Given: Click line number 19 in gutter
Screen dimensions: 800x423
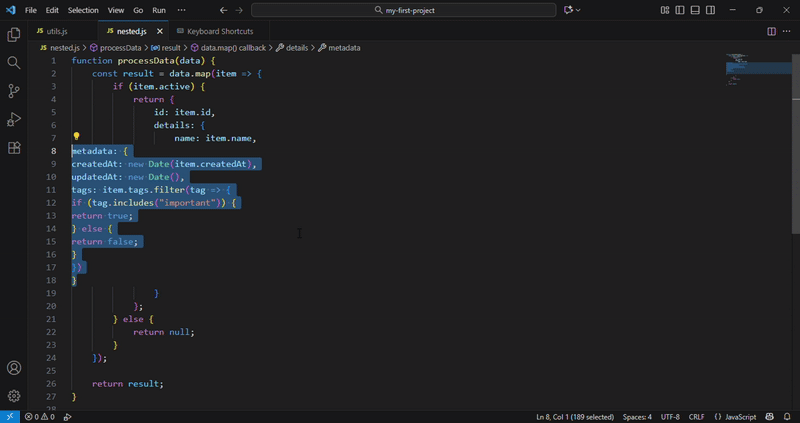Looking at the screenshot, I should (51, 293).
